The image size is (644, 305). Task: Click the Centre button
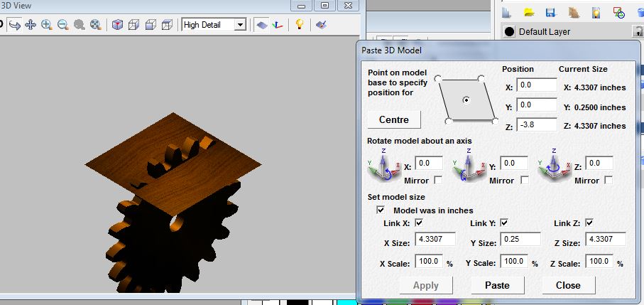393,119
